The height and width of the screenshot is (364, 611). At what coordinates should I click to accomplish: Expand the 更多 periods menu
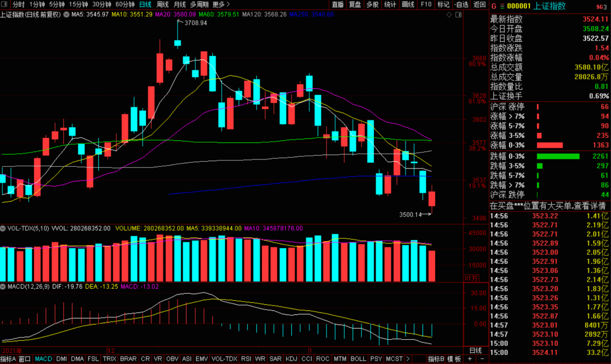pyautogui.click(x=221, y=5)
